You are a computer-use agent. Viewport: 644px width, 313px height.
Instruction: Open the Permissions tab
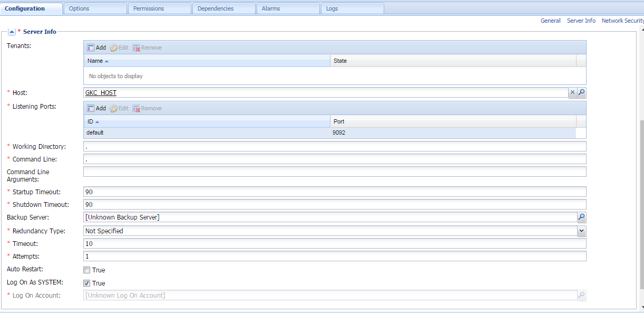[159, 8]
